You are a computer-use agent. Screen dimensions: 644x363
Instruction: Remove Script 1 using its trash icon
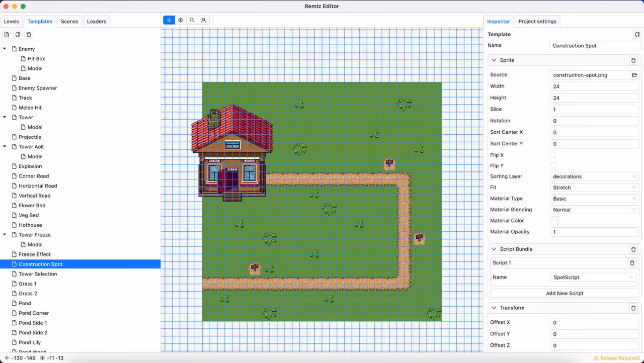tap(632, 263)
